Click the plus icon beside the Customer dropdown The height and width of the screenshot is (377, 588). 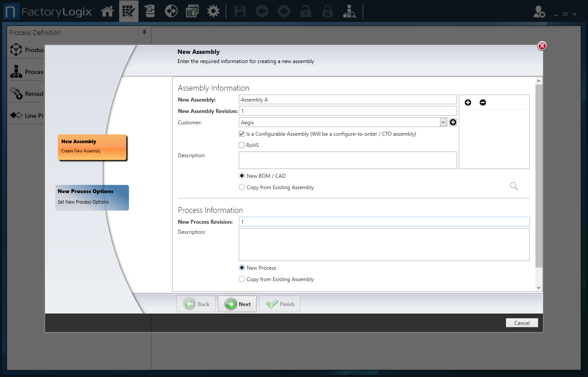point(453,122)
